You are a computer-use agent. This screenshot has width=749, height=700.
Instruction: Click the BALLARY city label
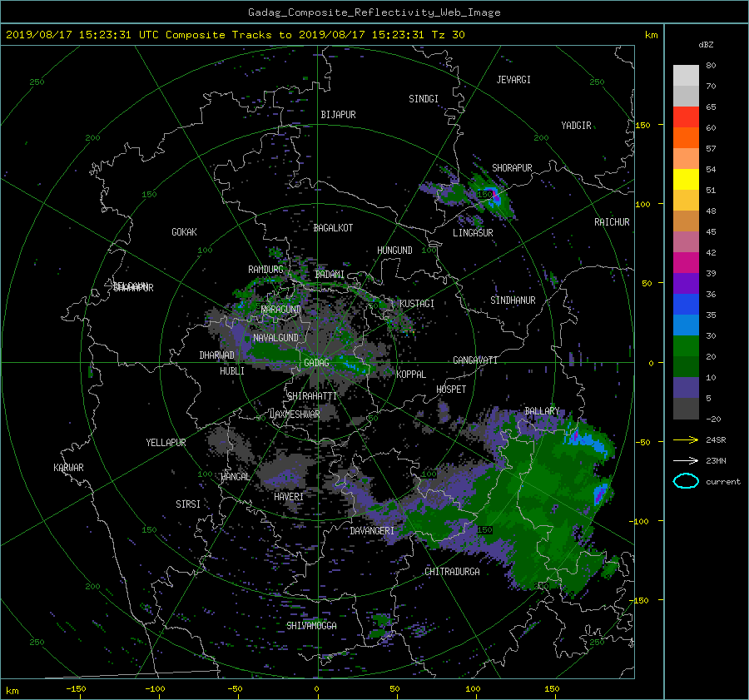[542, 411]
